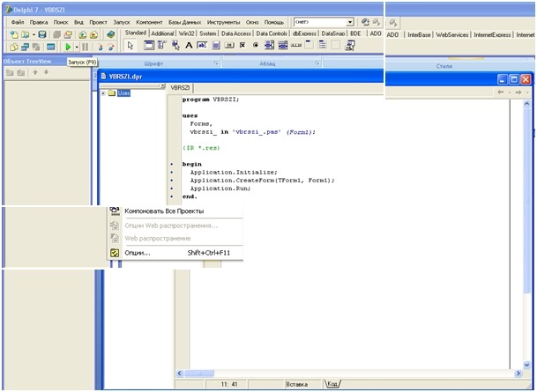Close the code explorer pane with X
The image size is (537, 392).
pos(162,86)
